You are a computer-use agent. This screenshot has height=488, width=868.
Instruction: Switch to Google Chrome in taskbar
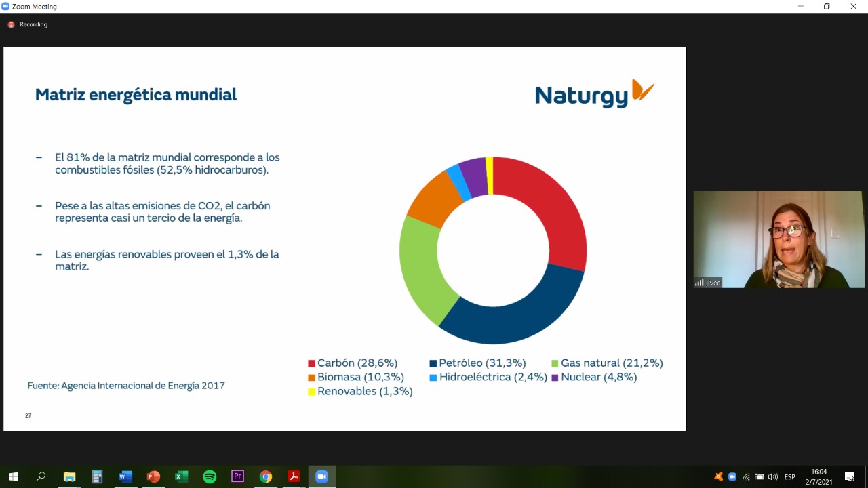coord(266,476)
